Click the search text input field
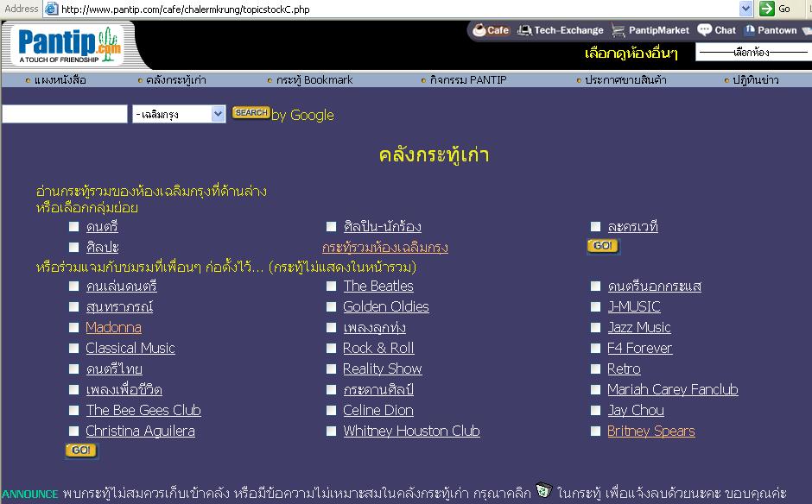The height and width of the screenshot is (504, 812). (x=65, y=114)
